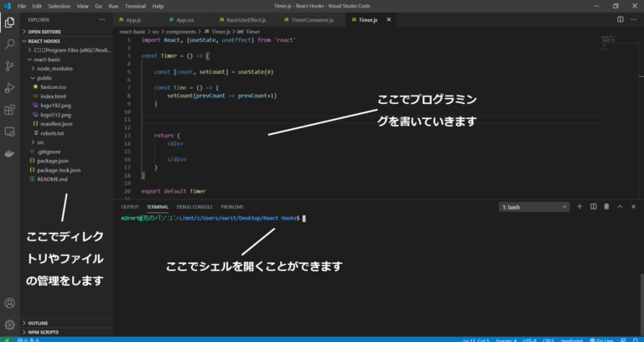This screenshot has width=644, height=342.
Task: Maximize the panel size with chevron-up
Action: tap(621, 206)
